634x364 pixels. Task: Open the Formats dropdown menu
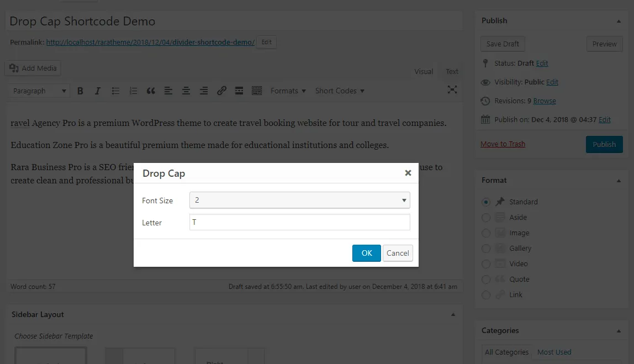[x=288, y=91]
